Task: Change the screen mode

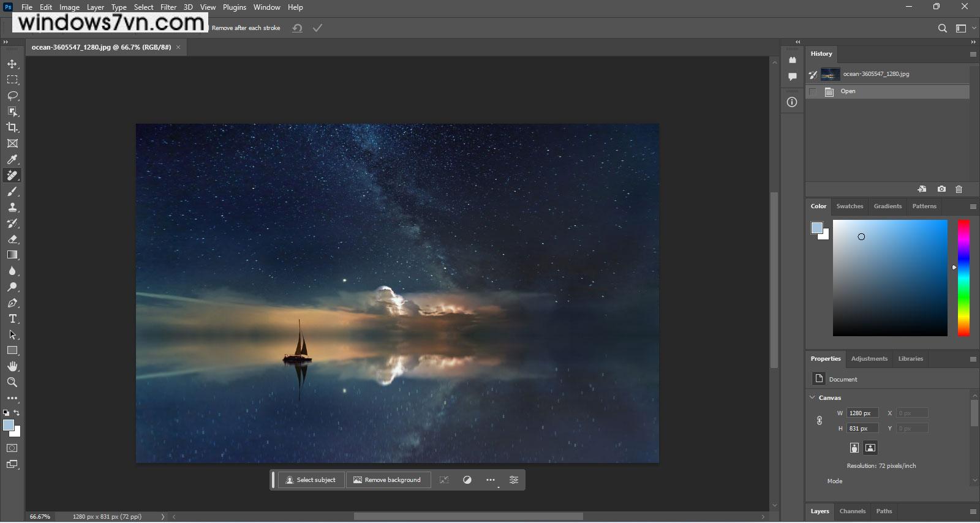Action: click(x=12, y=464)
